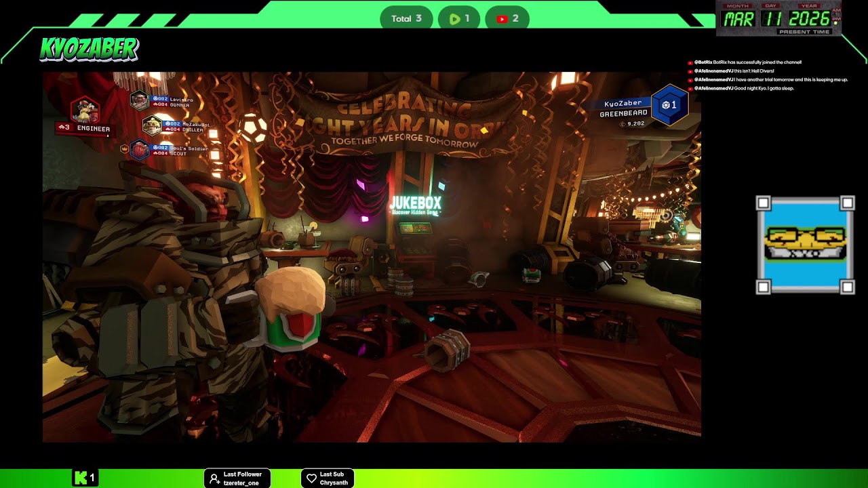Click the 9,202 credits counter

(x=632, y=124)
